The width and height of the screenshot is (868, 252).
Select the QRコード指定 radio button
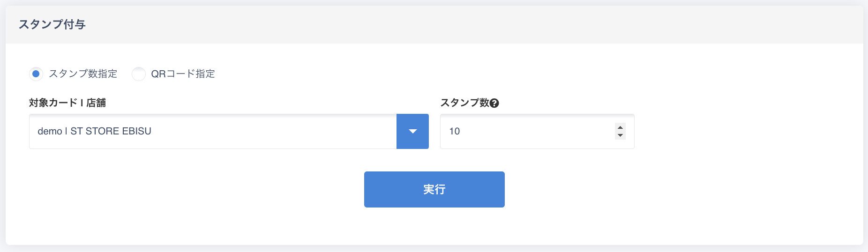(139, 74)
